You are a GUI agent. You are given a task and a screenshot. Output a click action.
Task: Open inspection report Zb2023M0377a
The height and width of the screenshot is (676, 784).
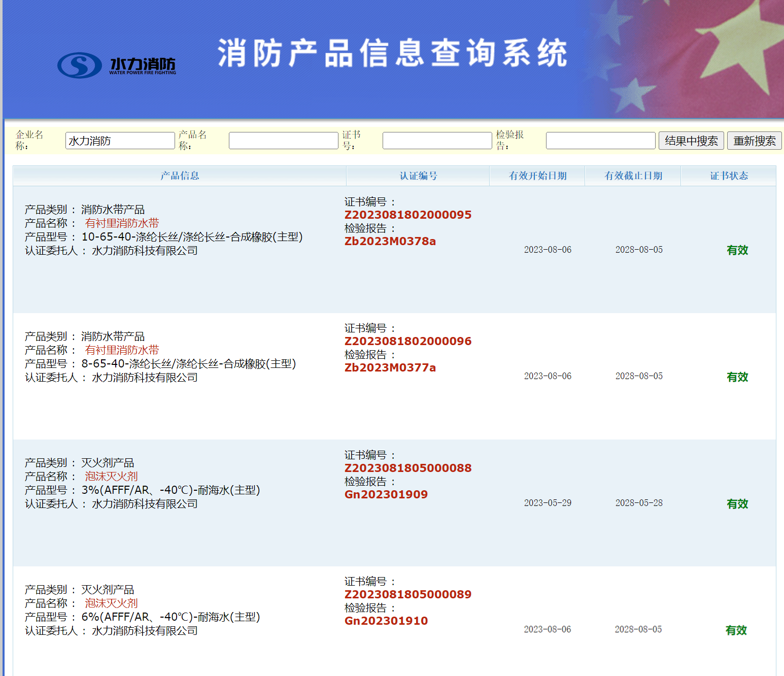(x=390, y=367)
